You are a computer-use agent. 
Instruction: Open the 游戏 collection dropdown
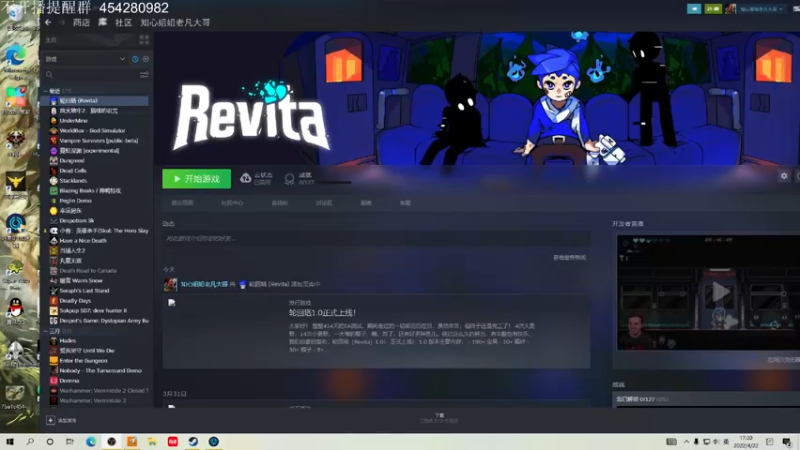pos(85,59)
